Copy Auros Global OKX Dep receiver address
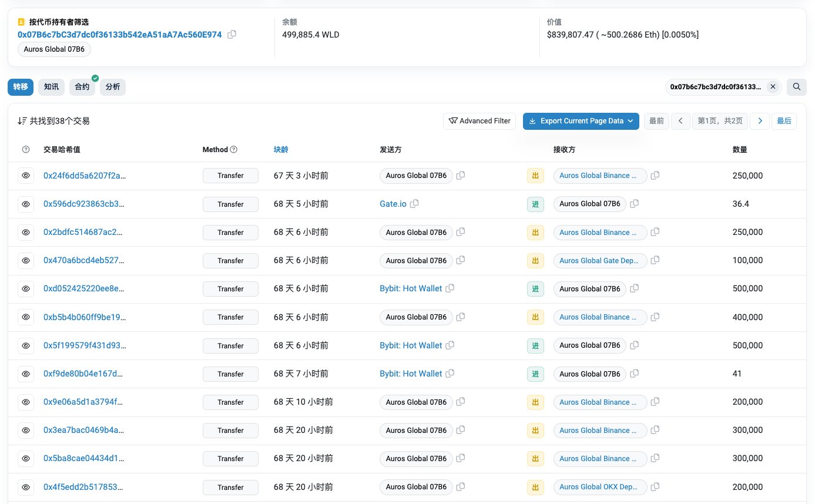Viewport: 815px width, 504px height. pyautogui.click(x=655, y=487)
